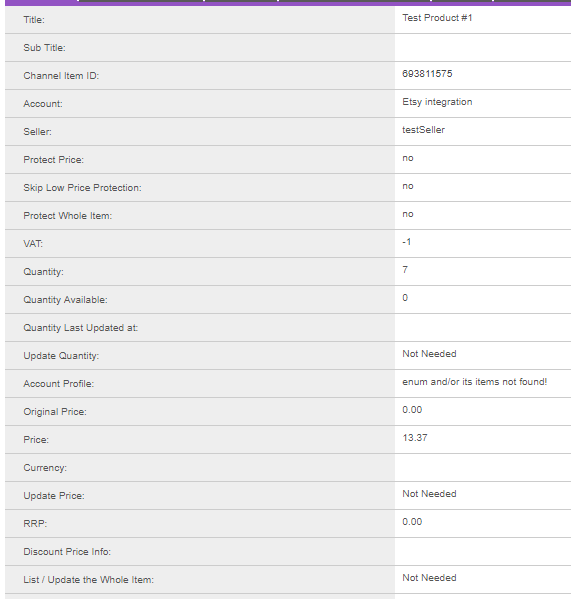Click the 'Test Product #1' title value
The width and height of the screenshot is (571, 599).
pos(437,18)
